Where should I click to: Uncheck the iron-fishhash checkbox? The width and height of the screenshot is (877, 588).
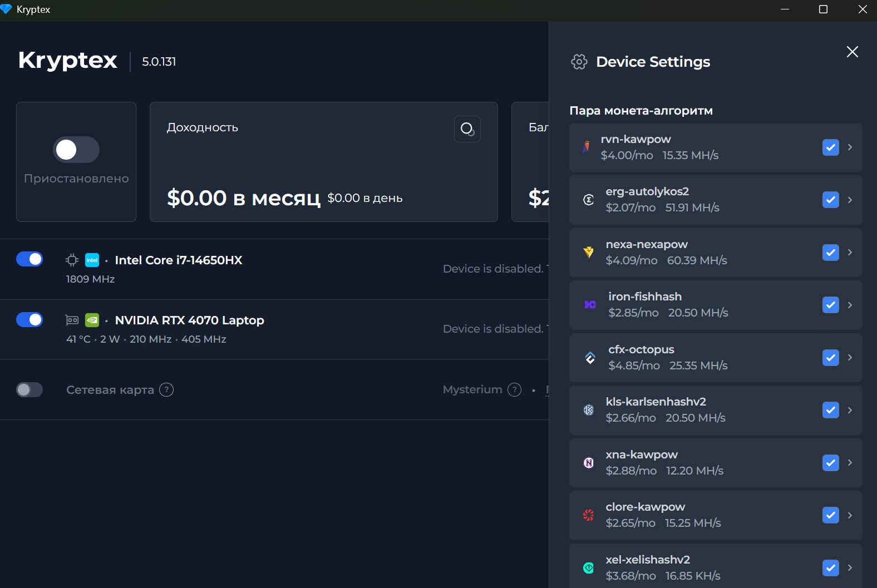click(831, 305)
